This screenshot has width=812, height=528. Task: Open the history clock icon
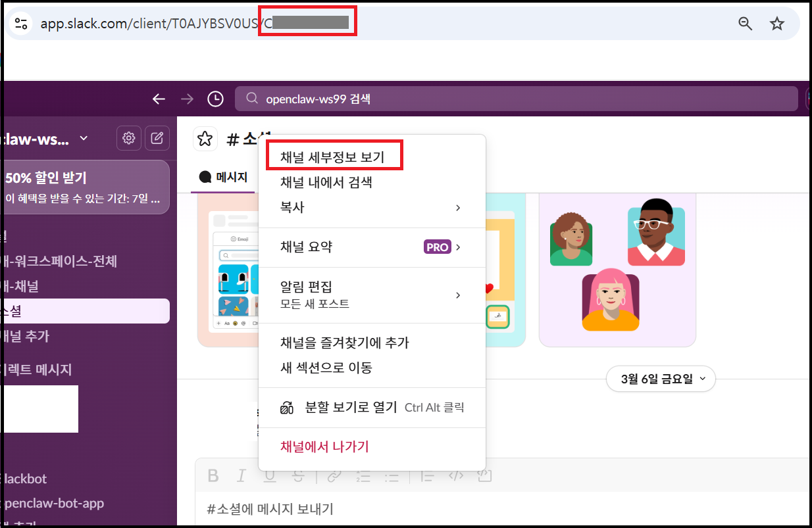(215, 99)
